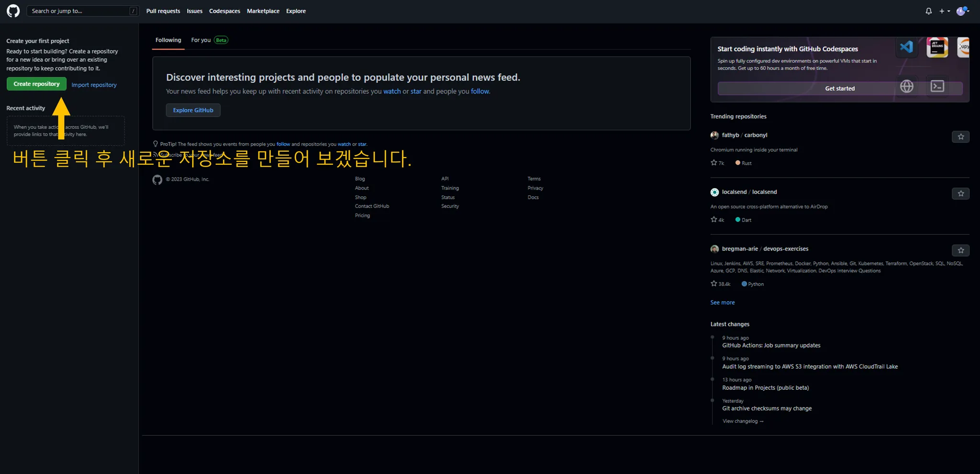Click the follow link in the ProTip line
The width and height of the screenshot is (980, 474).
pyautogui.click(x=283, y=144)
